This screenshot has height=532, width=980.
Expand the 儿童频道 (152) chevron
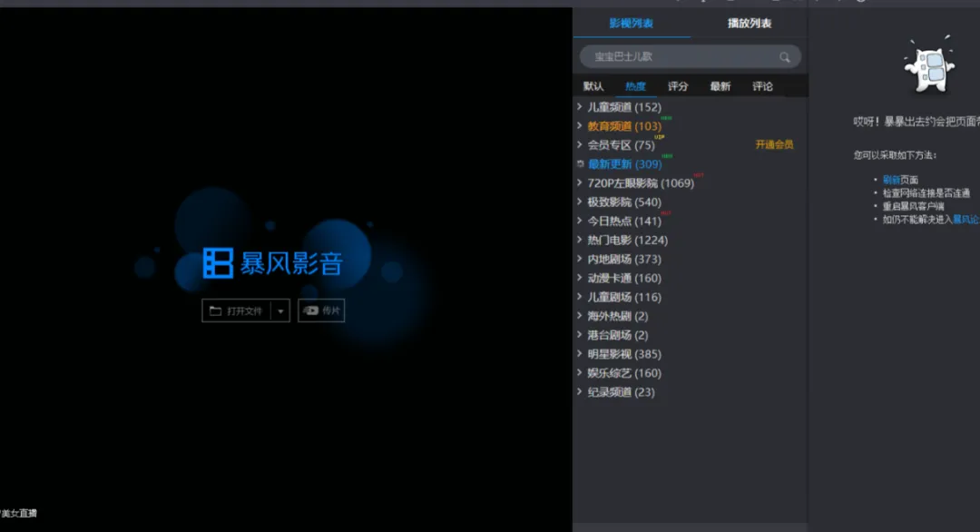579,107
